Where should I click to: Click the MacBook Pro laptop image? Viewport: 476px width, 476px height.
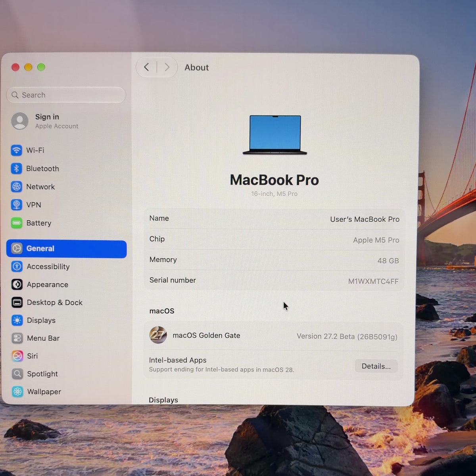pyautogui.click(x=275, y=135)
